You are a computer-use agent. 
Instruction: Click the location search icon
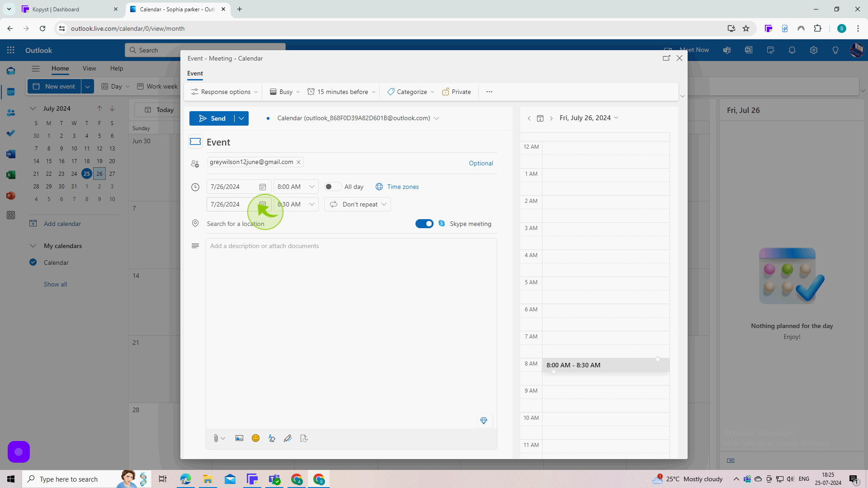click(x=196, y=224)
